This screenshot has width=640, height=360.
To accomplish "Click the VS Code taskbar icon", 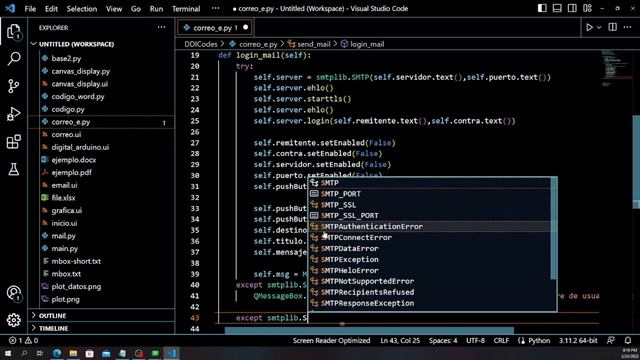I will pos(172,353).
